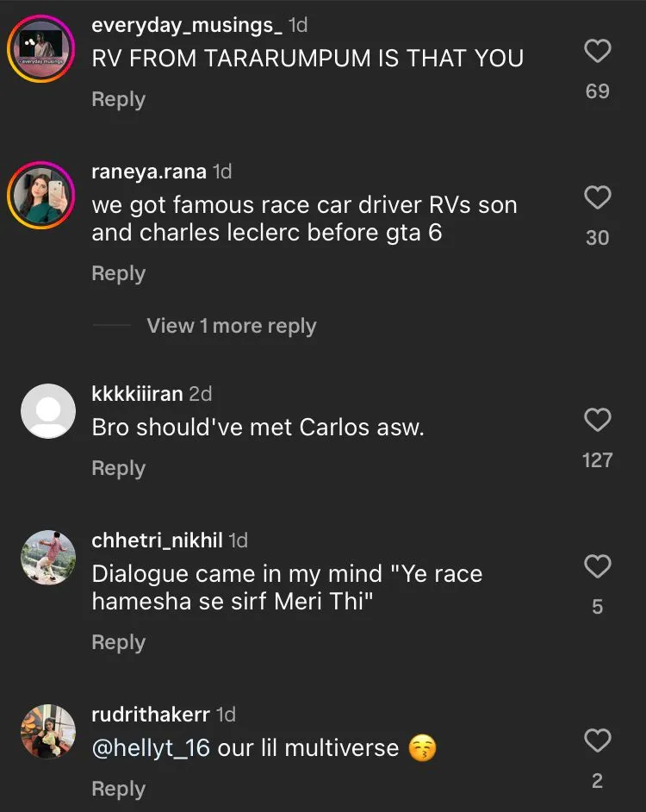The height and width of the screenshot is (812, 646).
Task: Heart rudrithakerr's multiverse comment
Action: coord(597,740)
